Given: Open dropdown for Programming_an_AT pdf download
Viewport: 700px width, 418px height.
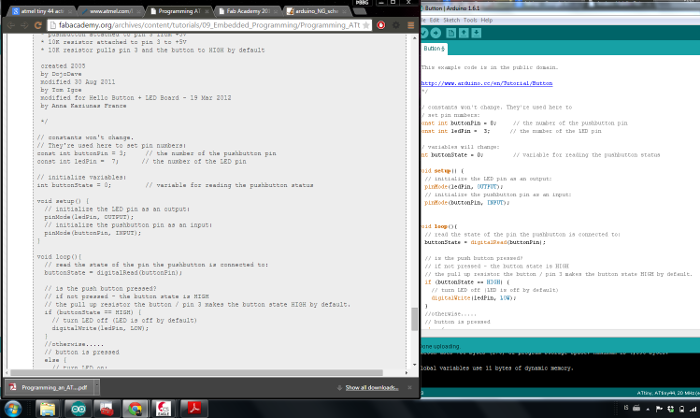Looking at the screenshot, I should click(96, 387).
